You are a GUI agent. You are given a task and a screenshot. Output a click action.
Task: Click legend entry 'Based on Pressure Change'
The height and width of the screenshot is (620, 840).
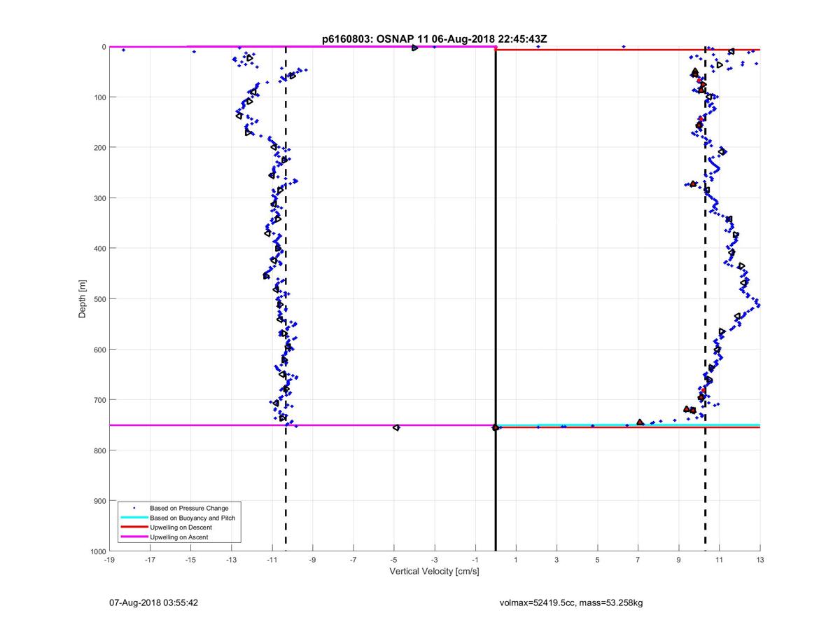pyautogui.click(x=189, y=507)
